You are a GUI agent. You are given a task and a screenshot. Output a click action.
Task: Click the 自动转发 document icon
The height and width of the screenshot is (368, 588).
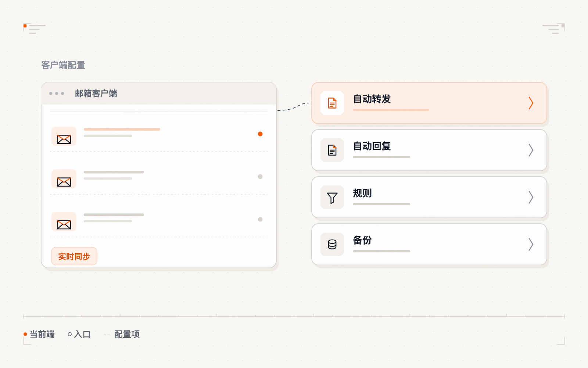click(332, 103)
